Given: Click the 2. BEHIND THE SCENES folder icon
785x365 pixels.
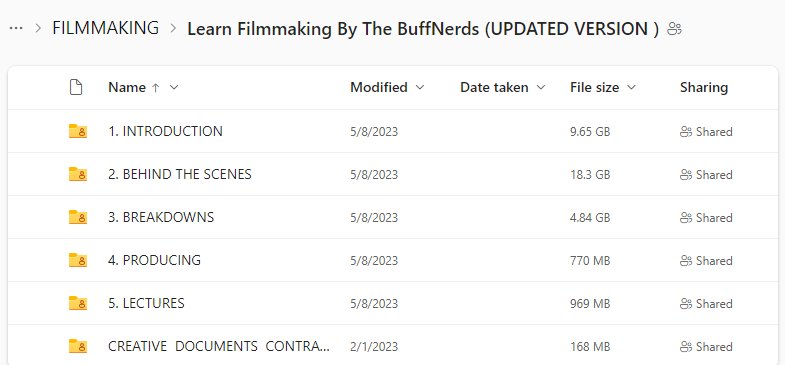Looking at the screenshot, I should click(x=78, y=174).
